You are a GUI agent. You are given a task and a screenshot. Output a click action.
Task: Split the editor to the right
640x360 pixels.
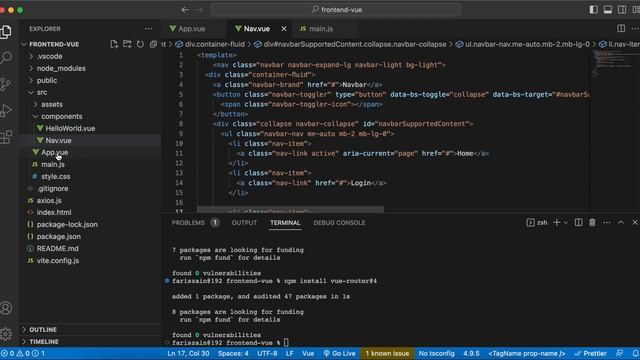(621, 28)
